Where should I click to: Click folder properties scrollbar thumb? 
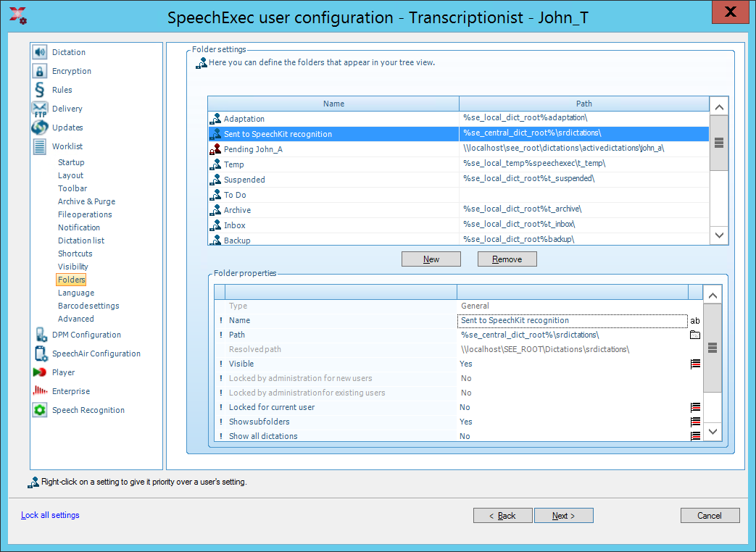(x=713, y=348)
